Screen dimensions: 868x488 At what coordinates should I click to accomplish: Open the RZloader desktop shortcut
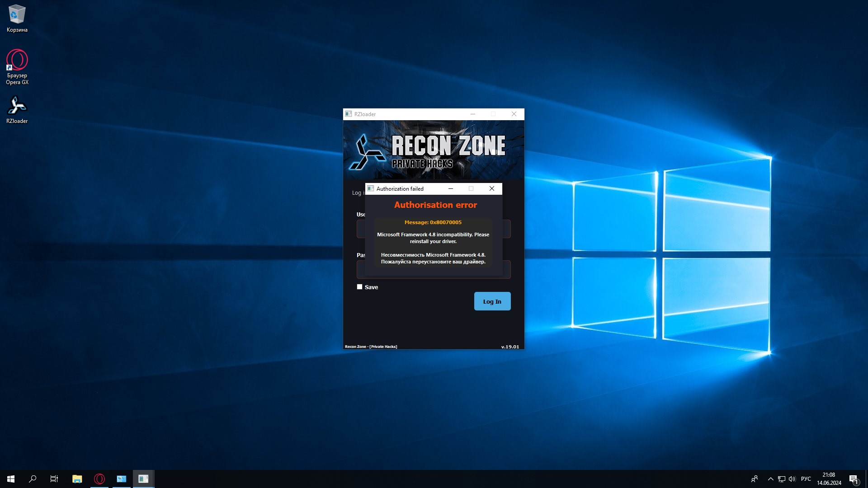(x=17, y=109)
